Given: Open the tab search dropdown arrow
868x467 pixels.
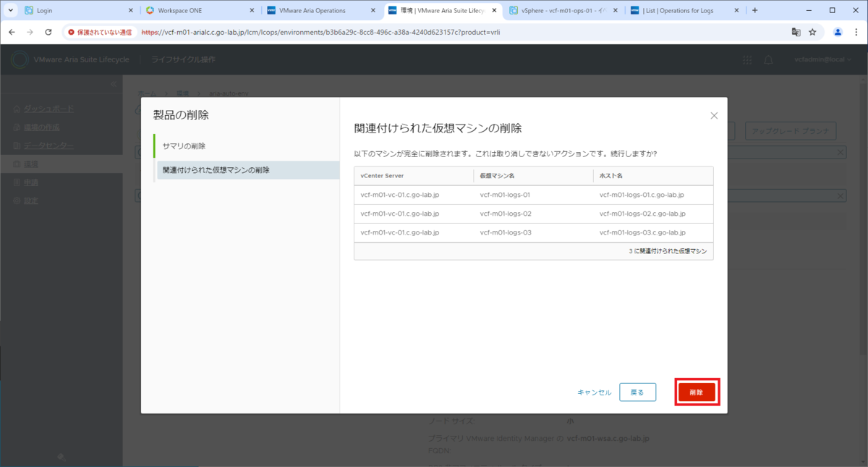Looking at the screenshot, I should (x=9, y=11).
